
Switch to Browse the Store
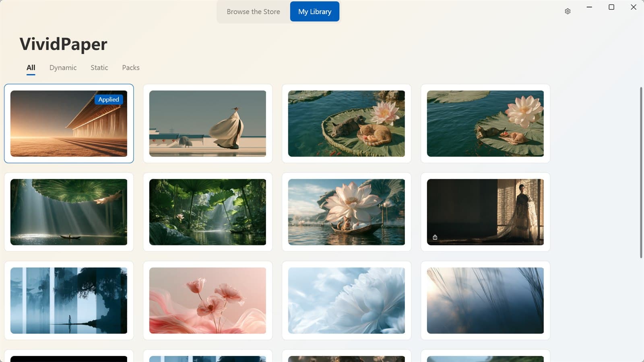click(253, 12)
